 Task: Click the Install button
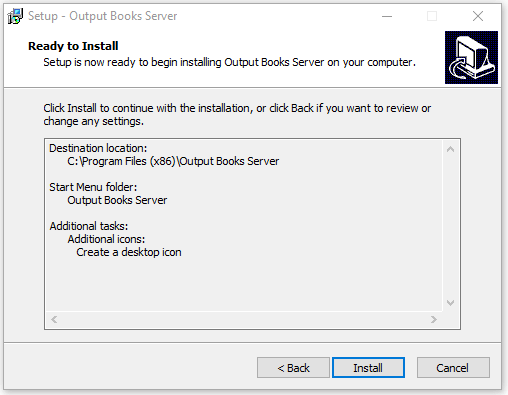tap(368, 368)
